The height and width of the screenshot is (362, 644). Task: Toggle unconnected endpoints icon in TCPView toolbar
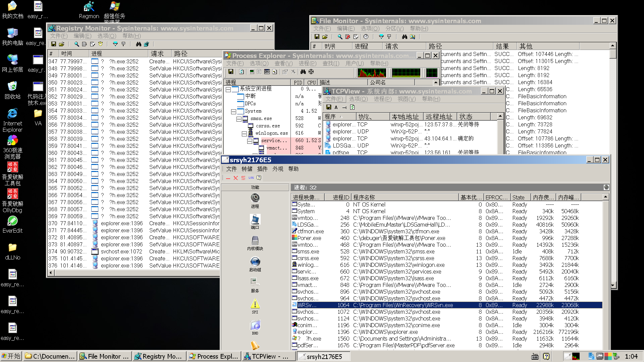coord(344,107)
